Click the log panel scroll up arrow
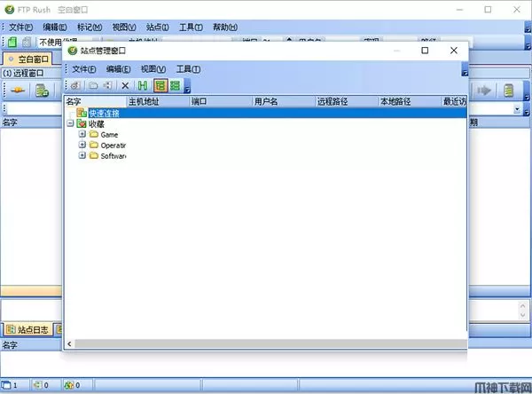This screenshot has width=532, height=394. click(x=523, y=306)
